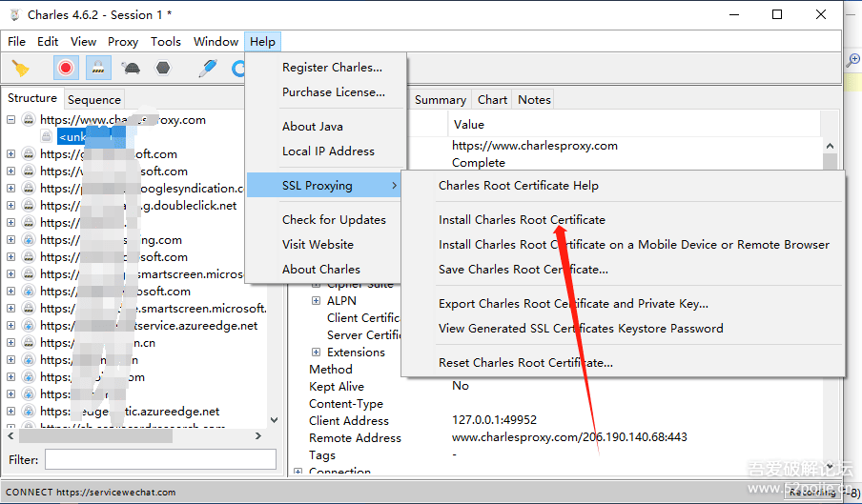Open the Window menu
Viewport: 862px width, 504px height.
[215, 42]
